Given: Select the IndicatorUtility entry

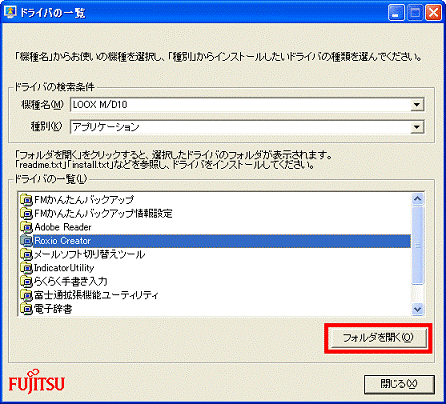Looking at the screenshot, I should click(64, 268).
